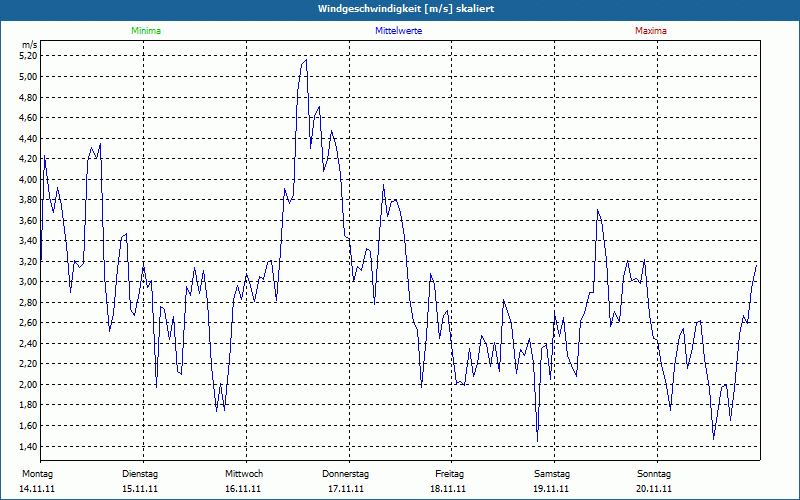Click the m/s unit label
Screen dimensions: 800x500
30,45
